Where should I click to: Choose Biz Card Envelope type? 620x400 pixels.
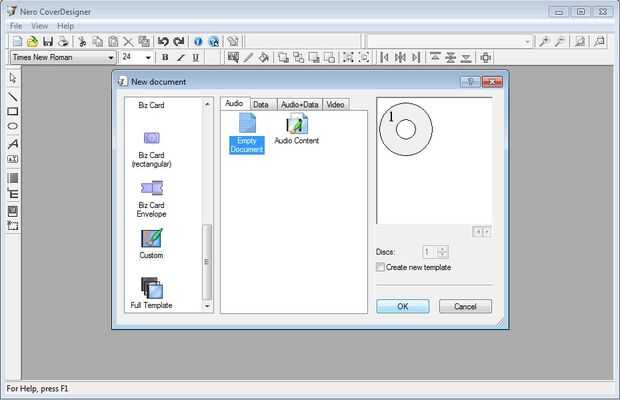pos(151,199)
